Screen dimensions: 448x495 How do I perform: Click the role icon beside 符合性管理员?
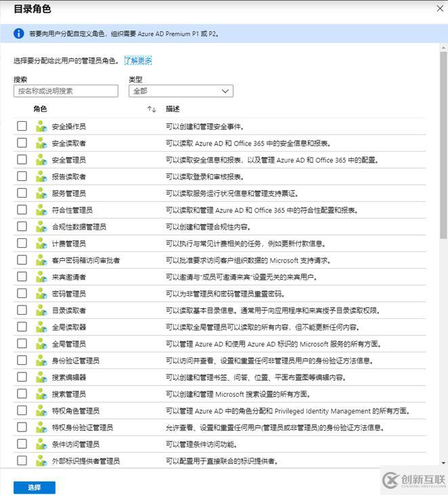(41, 210)
